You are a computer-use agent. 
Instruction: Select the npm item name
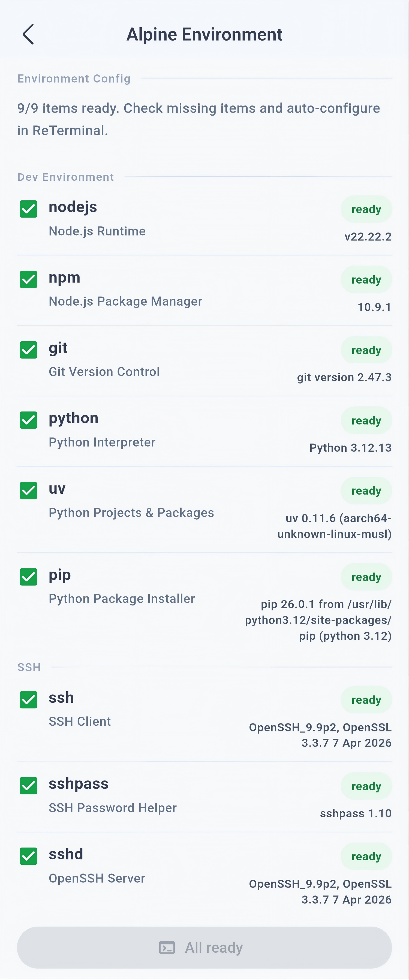point(64,278)
